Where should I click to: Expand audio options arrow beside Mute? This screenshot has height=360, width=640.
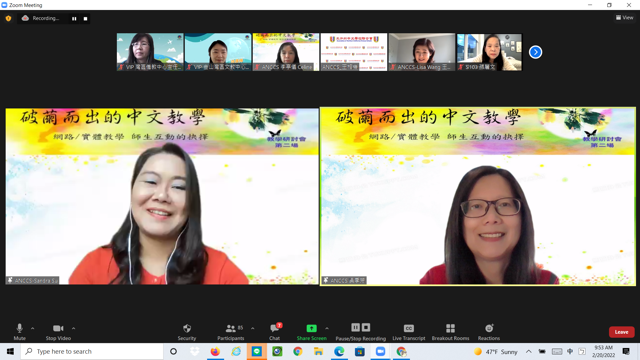point(33,328)
